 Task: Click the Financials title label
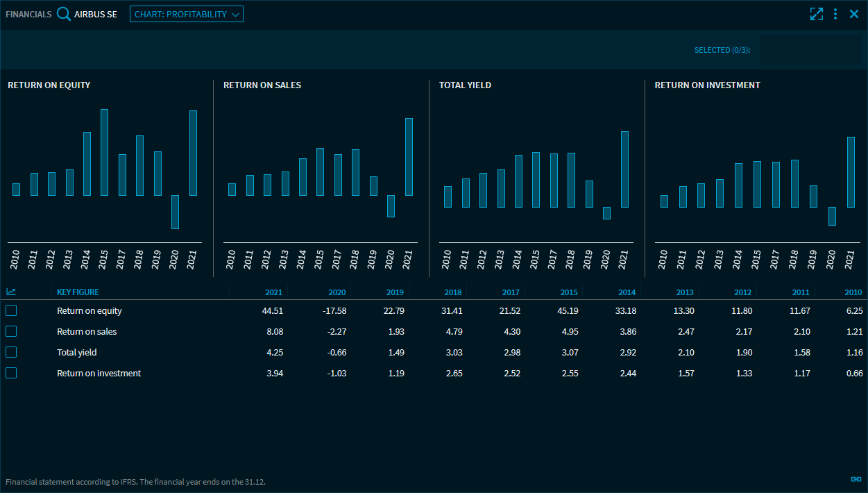pos(28,14)
